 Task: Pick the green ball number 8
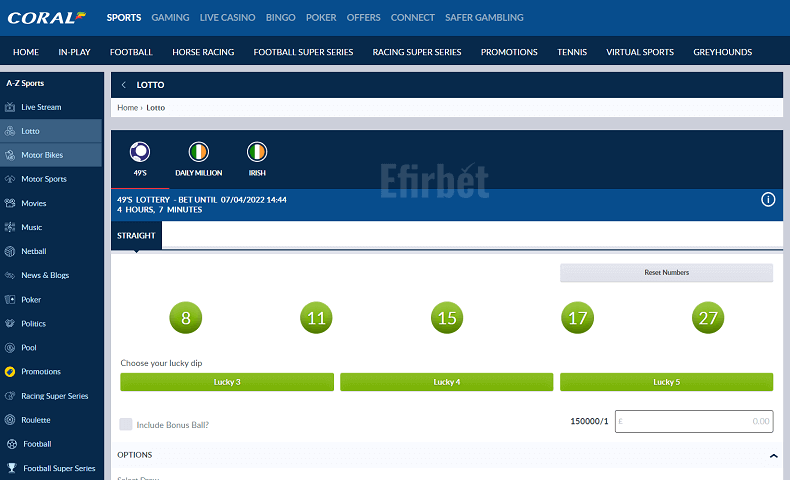click(x=186, y=318)
